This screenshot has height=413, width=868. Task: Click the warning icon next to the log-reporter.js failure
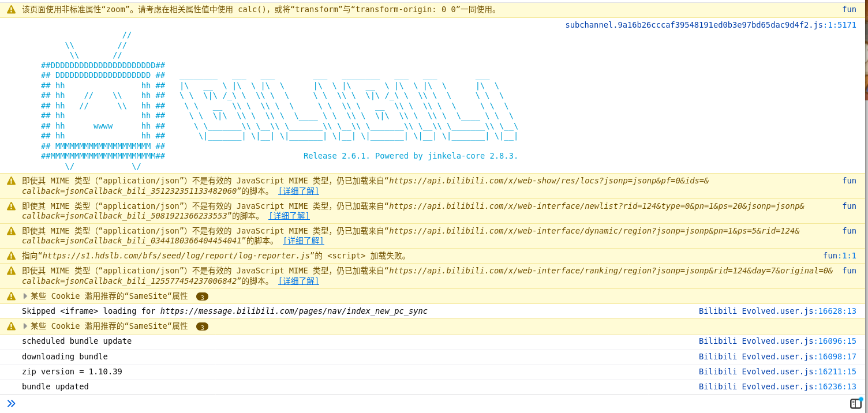(x=10, y=256)
